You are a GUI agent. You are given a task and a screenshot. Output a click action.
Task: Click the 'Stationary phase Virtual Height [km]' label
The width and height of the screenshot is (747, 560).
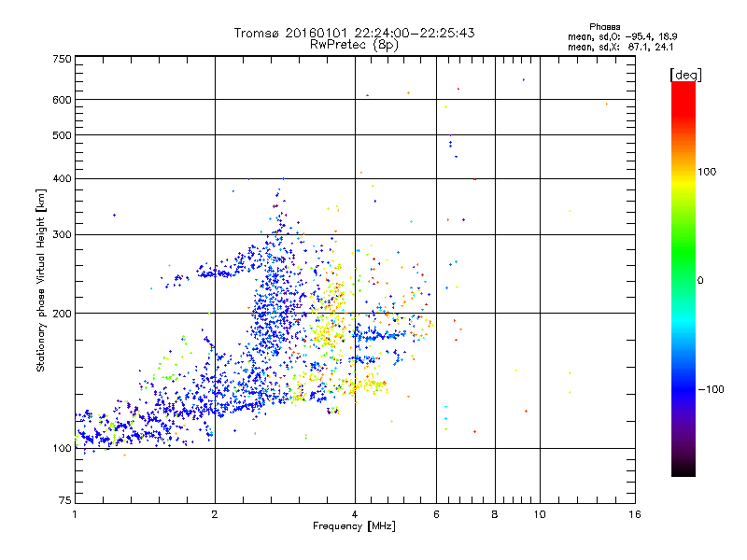pyautogui.click(x=41, y=281)
